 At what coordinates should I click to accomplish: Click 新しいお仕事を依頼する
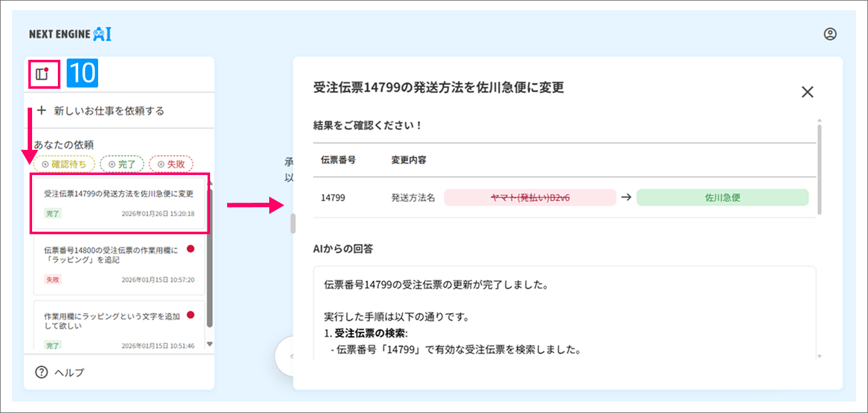(x=109, y=111)
